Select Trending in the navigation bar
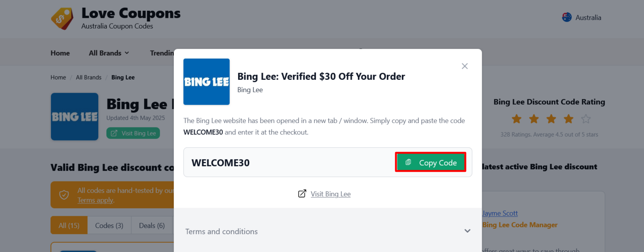This screenshot has width=644, height=252. (x=164, y=53)
